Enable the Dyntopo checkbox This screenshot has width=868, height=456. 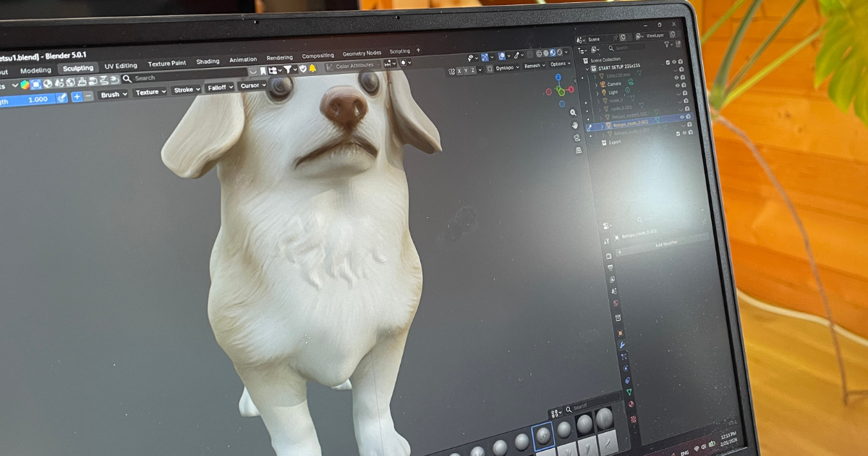point(490,69)
